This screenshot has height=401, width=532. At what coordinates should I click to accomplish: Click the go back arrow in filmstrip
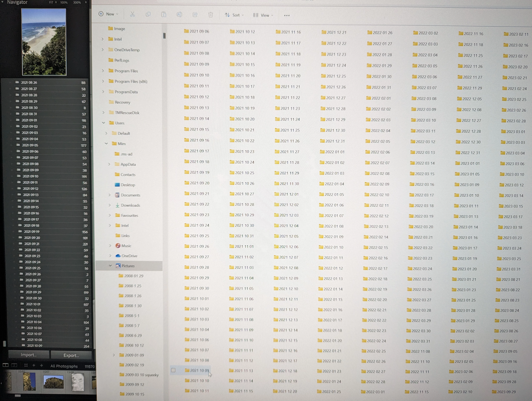(34, 365)
